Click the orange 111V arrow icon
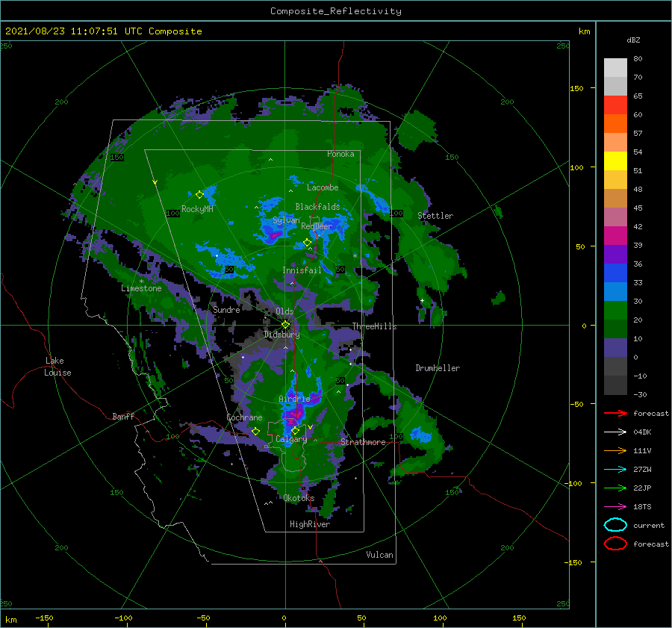The height and width of the screenshot is (628, 672). click(x=615, y=450)
